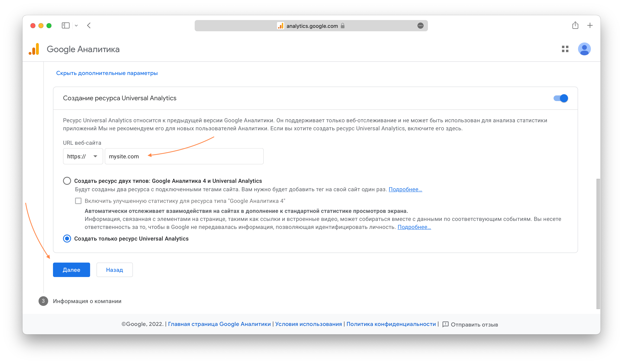
Task: Click the Создание ресурса Universal Analytics heading
Action: 120,98
